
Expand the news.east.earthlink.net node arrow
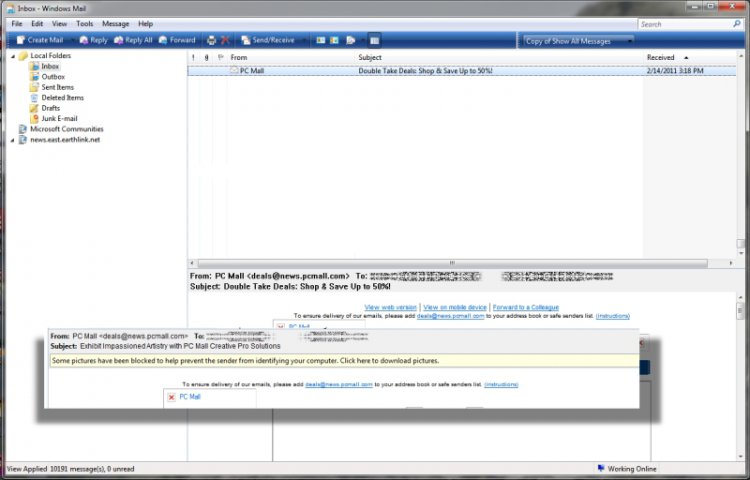click(13, 140)
